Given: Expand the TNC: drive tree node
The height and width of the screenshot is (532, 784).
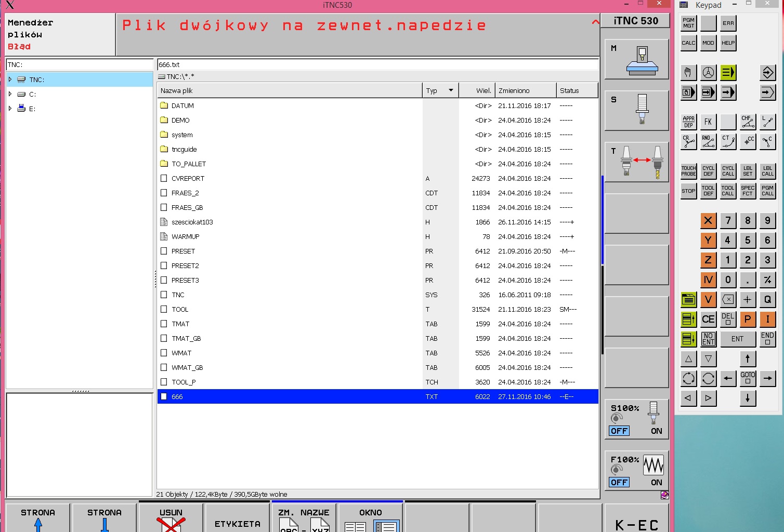Looking at the screenshot, I should tap(10, 79).
